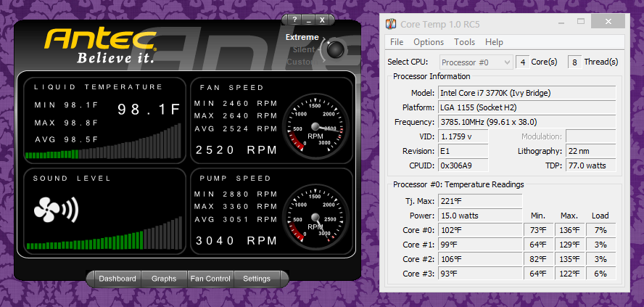Open the Select CPU dropdown

pyautogui.click(x=476, y=62)
